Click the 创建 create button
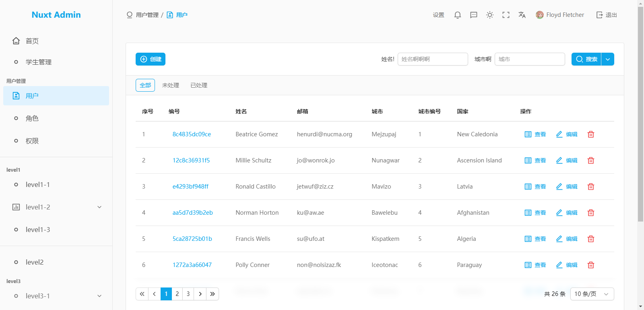This screenshot has height=310, width=644. coord(151,59)
